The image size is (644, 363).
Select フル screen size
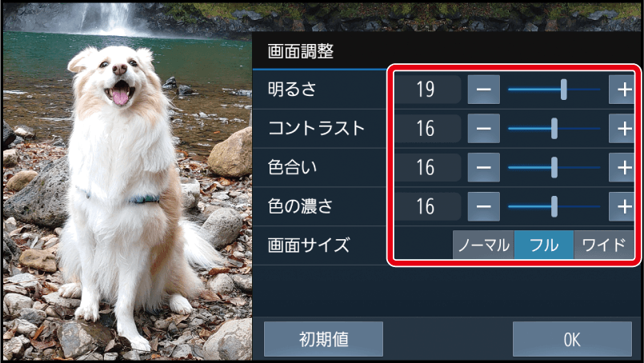pyautogui.click(x=544, y=245)
